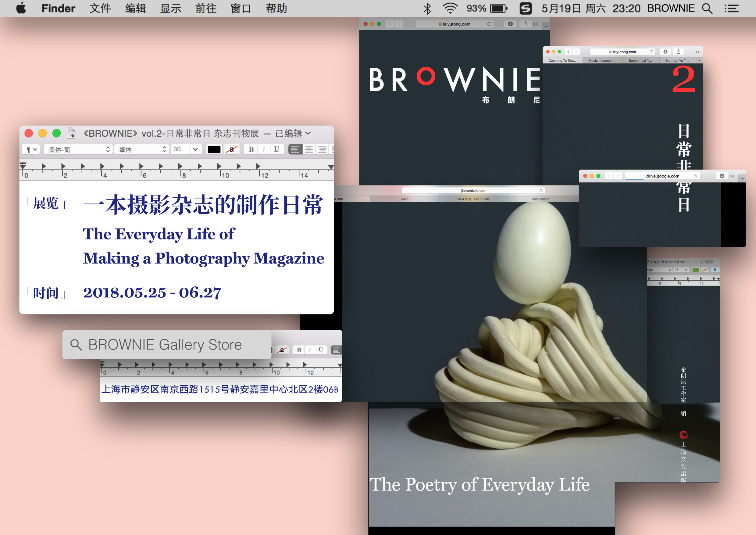Select left text alignment in the vol.2 toolbar
This screenshot has height=535, width=756.
(295, 149)
